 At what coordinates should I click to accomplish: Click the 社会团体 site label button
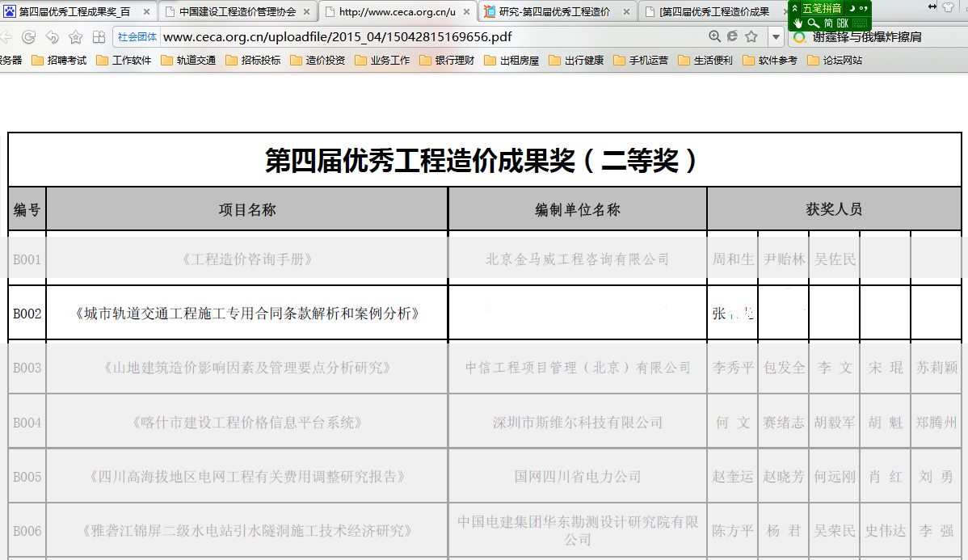tap(137, 37)
